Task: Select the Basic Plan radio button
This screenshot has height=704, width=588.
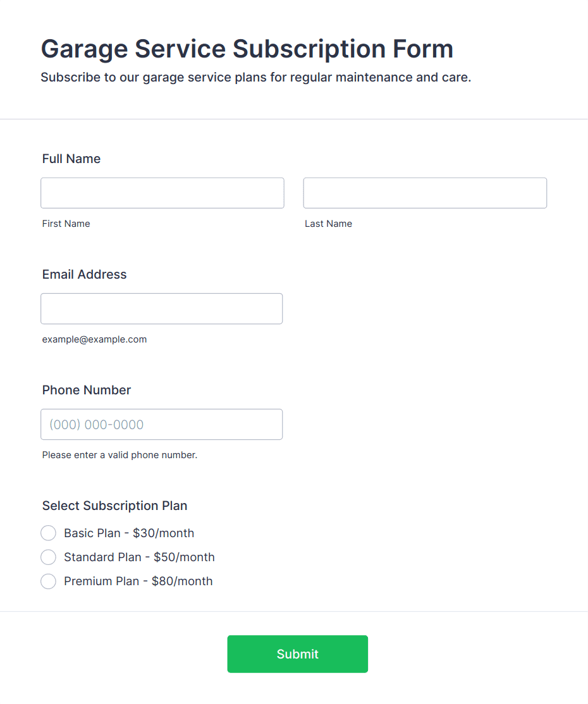Action: (x=49, y=533)
